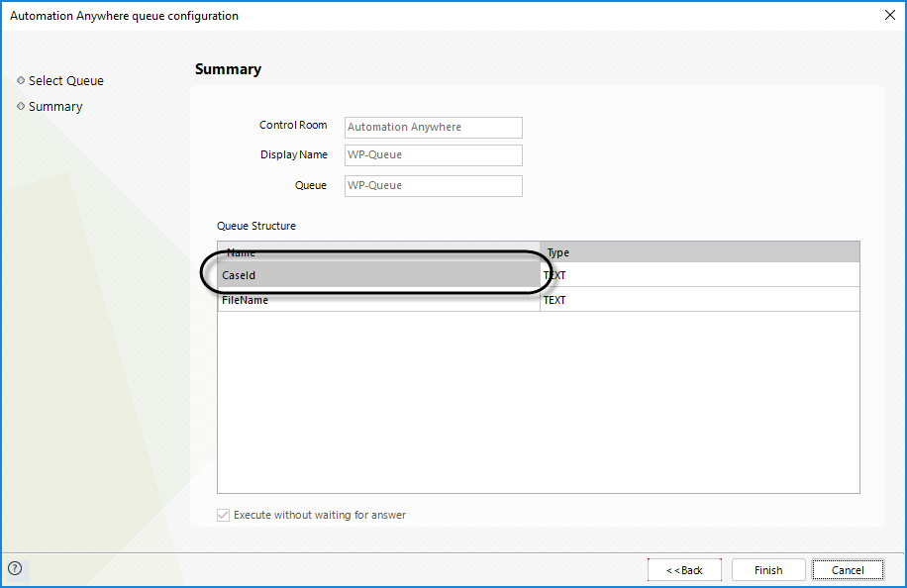Toggle Execute without waiting for answer checkbox
907x588 pixels.
(x=223, y=515)
